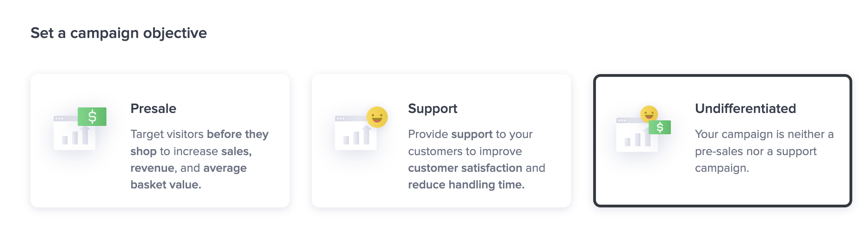This screenshot has height=225, width=868.
Task: Choose the Undifferentiated objective card
Action: (723, 141)
